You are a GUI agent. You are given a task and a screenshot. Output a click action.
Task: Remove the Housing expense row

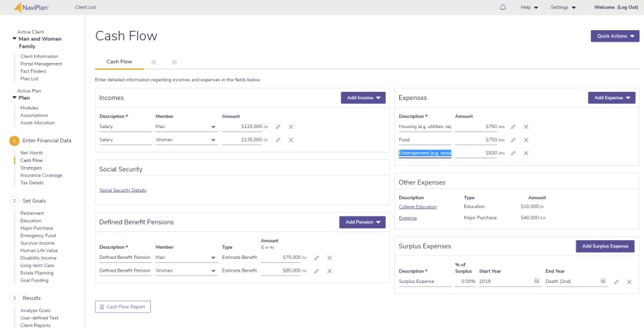coord(526,126)
